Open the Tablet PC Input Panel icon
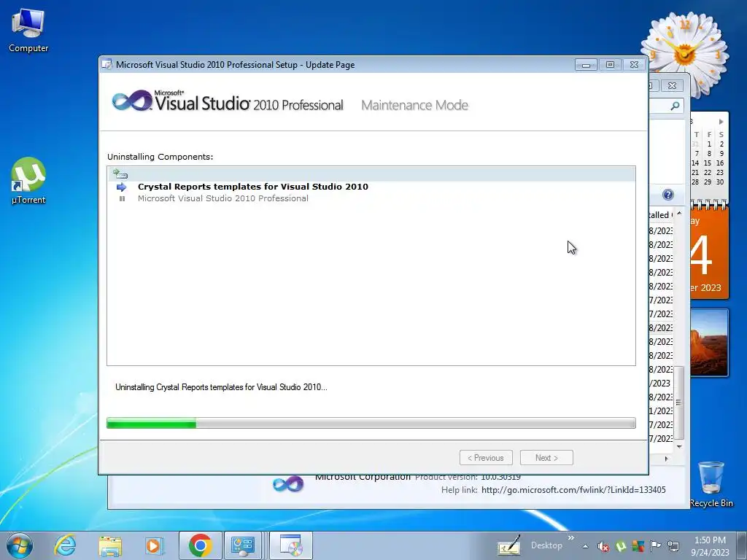Viewport: 747px width, 560px height. click(x=508, y=545)
